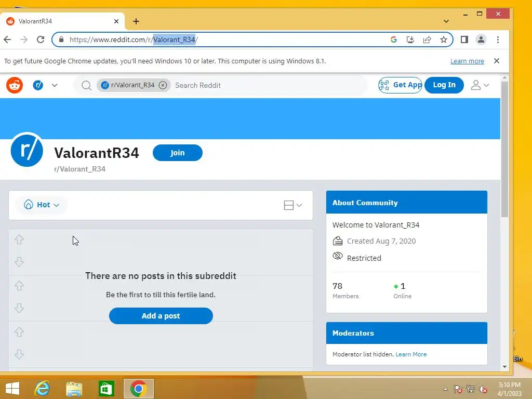Click the Chrome taskbar icon
Image resolution: width=532 pixels, height=399 pixels.
(x=138, y=389)
